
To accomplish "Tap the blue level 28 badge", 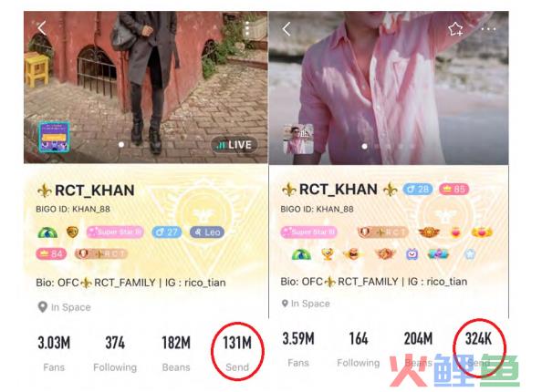I will point(418,189).
